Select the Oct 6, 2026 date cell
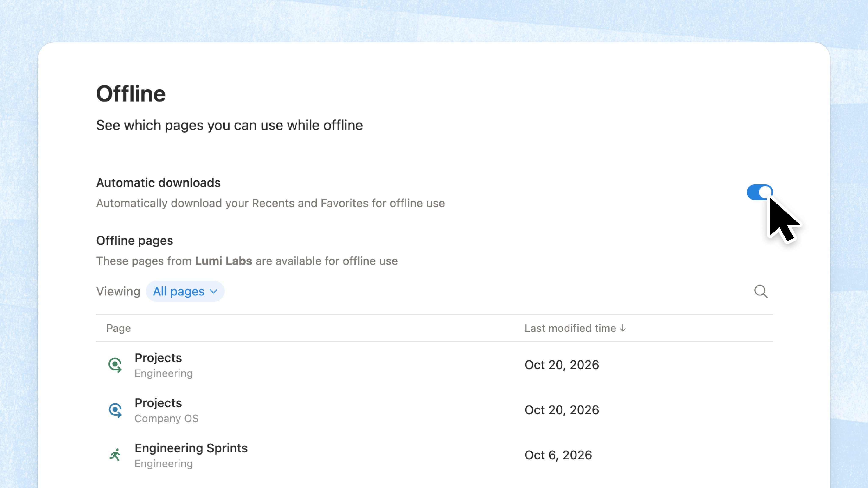This screenshot has height=488, width=868. click(x=558, y=455)
